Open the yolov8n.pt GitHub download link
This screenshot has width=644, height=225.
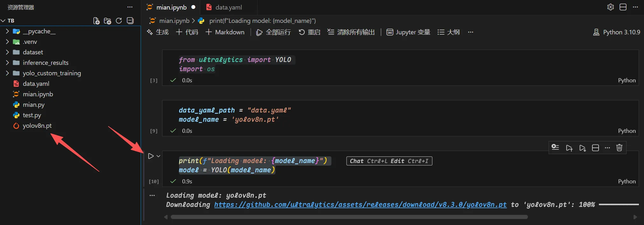360,205
